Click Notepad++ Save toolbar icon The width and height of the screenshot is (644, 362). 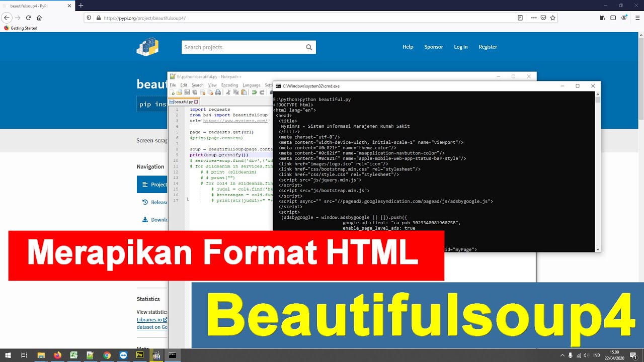click(x=187, y=93)
